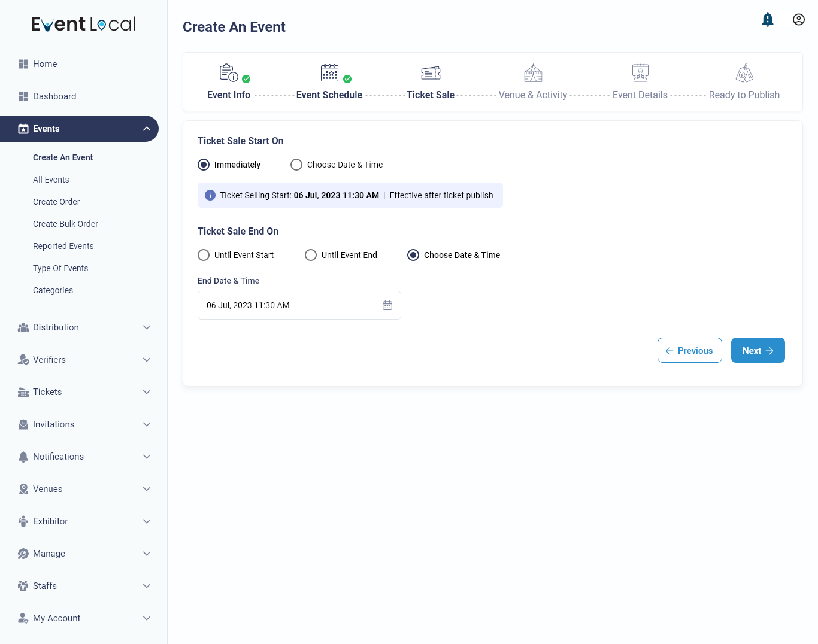Open the user account profile icon
Viewport: 818px width, 644px height.
tap(799, 19)
